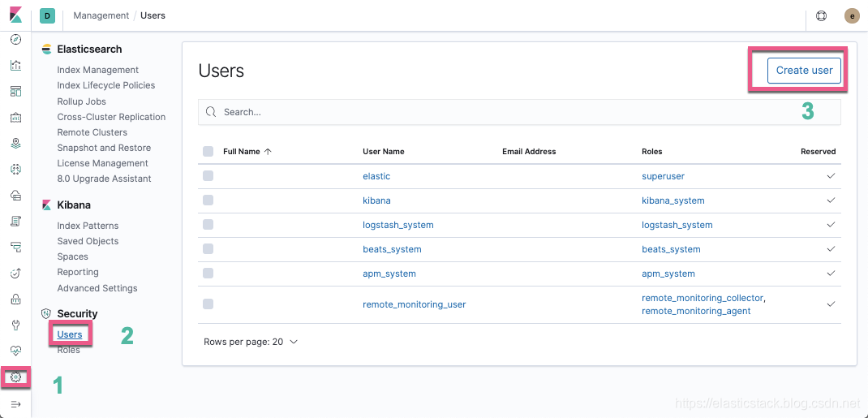Go to Spaces settings
This screenshot has height=418, width=868.
coord(72,257)
